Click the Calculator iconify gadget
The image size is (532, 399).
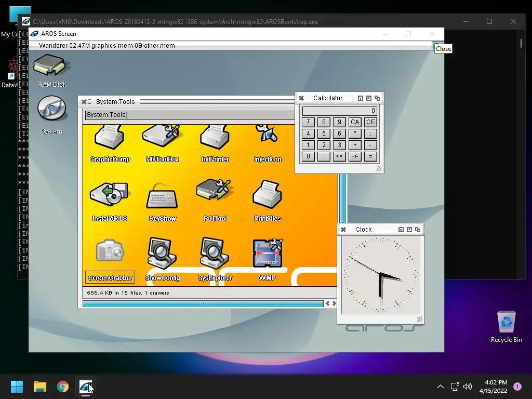point(361,98)
